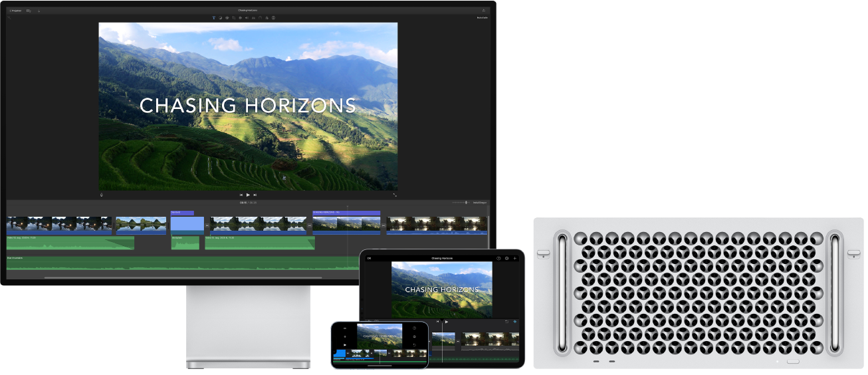
Task: Skip to previous clip in Mac viewer
Action: point(241,195)
